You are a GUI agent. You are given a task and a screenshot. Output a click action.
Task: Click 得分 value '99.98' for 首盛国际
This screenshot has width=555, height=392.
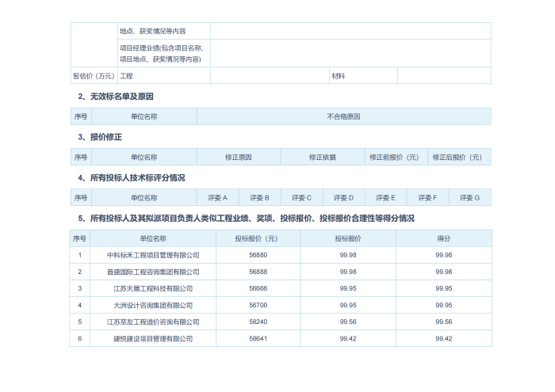[444, 272]
